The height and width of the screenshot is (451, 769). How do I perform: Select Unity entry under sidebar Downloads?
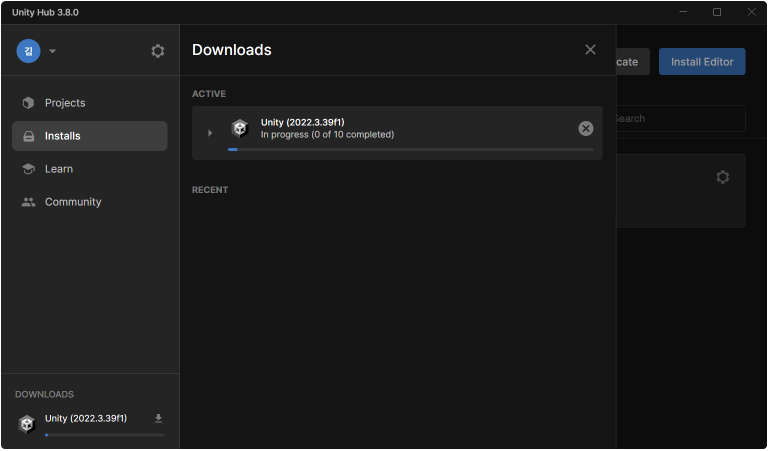click(x=86, y=418)
